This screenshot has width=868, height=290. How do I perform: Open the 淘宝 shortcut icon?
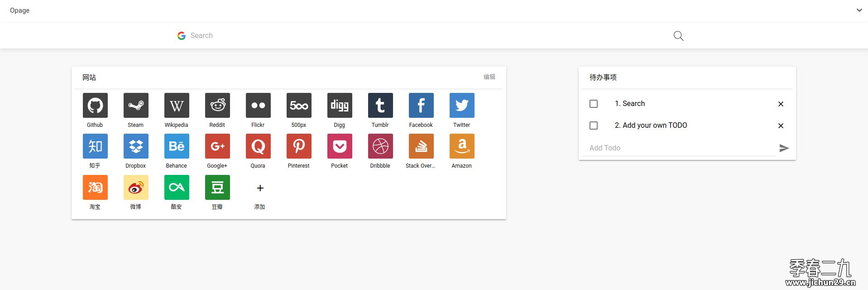coord(95,187)
